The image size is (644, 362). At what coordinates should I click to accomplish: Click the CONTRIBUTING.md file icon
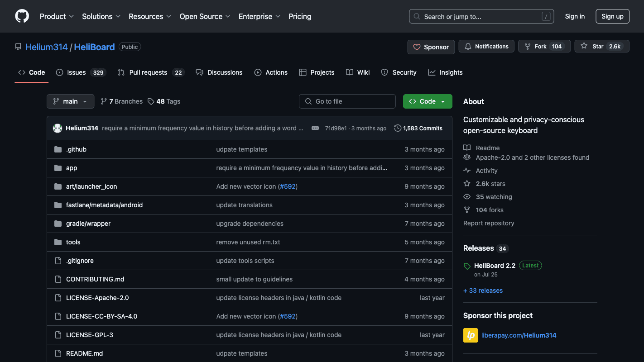58,279
